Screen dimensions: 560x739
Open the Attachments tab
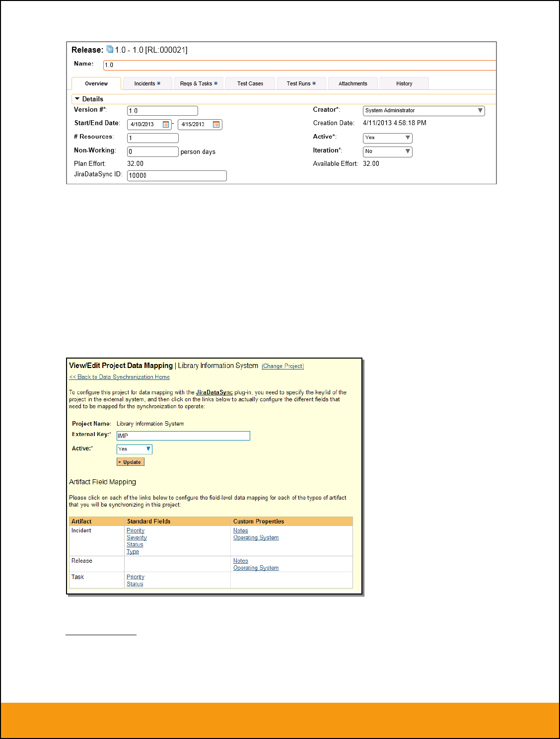(353, 83)
